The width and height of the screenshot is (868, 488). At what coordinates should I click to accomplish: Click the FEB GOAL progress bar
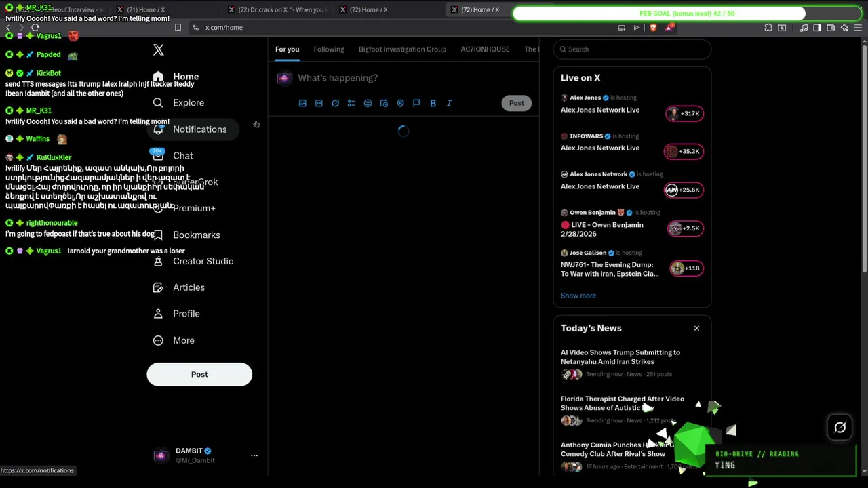[687, 14]
